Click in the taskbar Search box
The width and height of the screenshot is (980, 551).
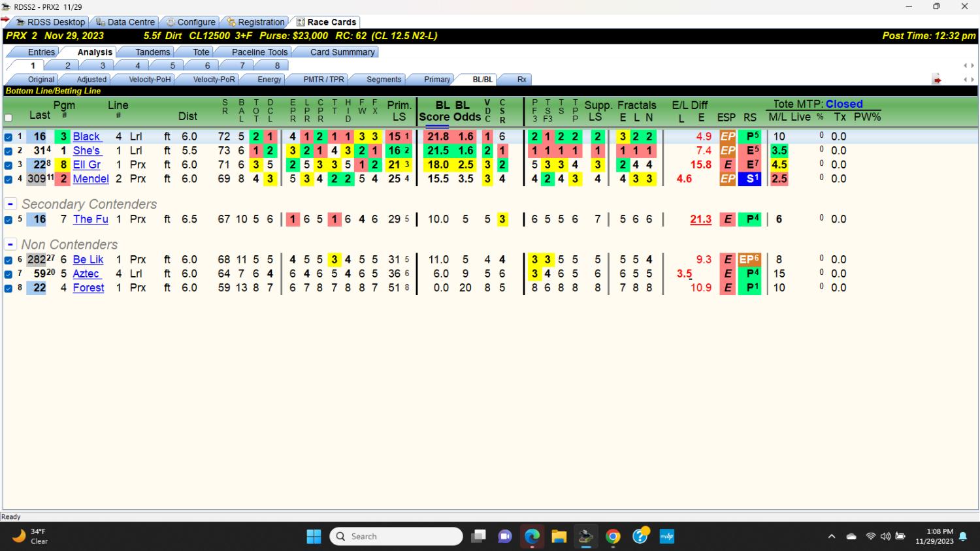click(x=397, y=537)
